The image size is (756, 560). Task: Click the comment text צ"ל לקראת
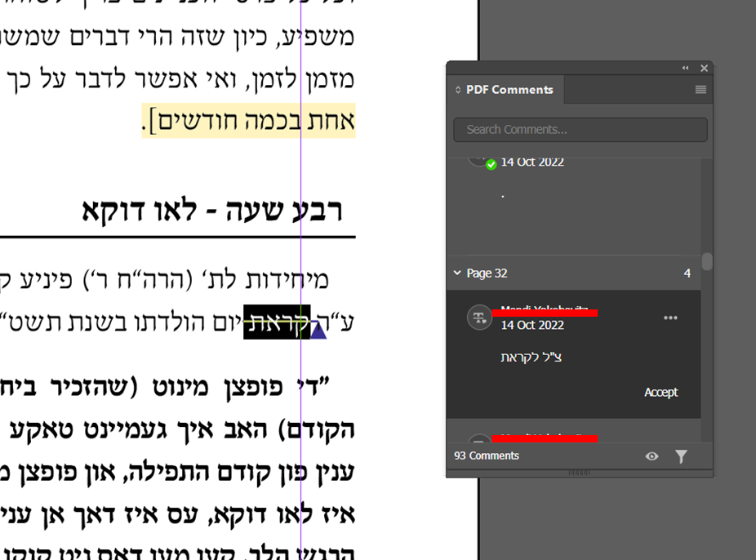531,357
